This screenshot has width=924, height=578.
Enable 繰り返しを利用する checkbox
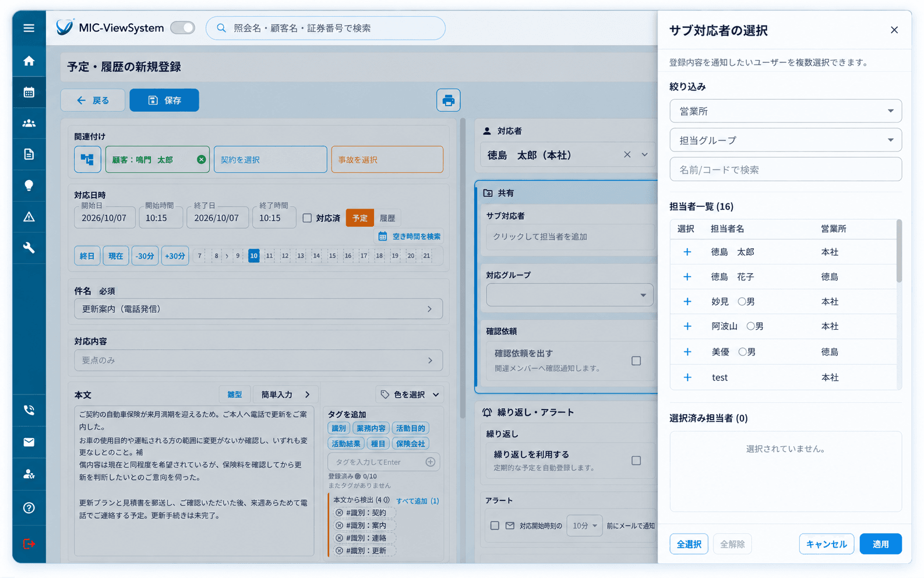pos(636,460)
